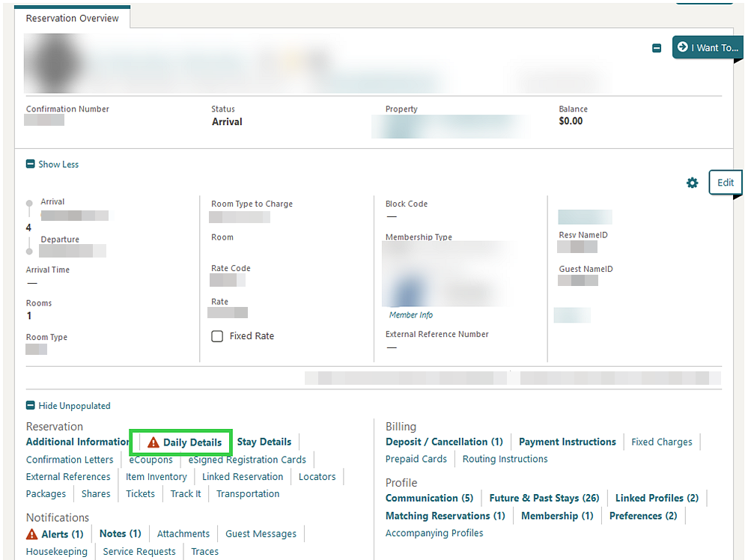745x560 pixels.
Task: Open Alerts (1) link
Action: (62, 534)
